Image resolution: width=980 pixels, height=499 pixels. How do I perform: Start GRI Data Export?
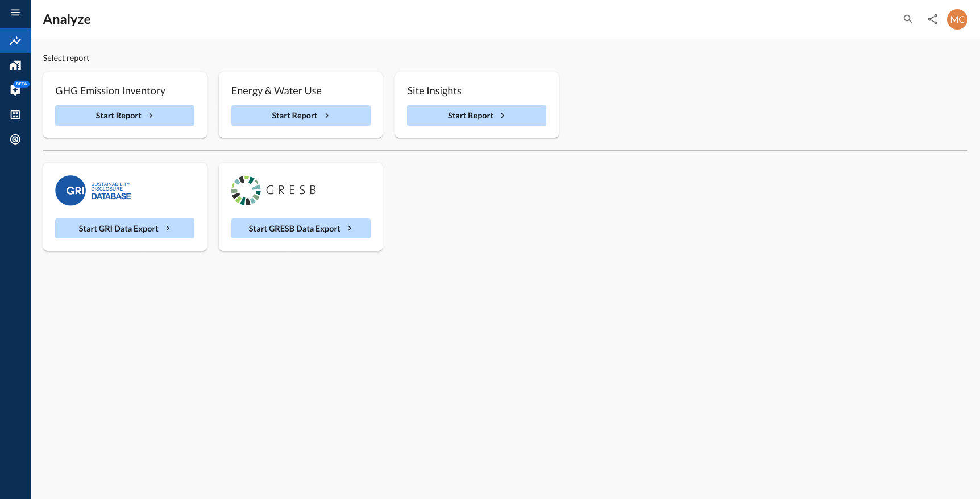coord(124,229)
